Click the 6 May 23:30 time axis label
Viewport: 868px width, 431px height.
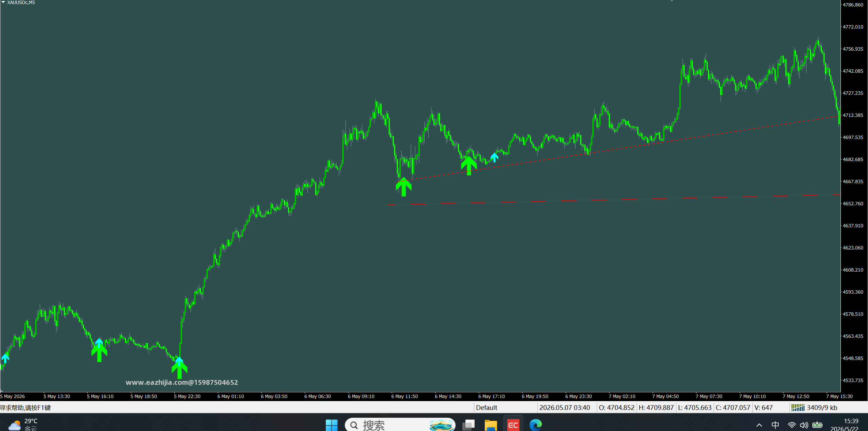[578, 396]
